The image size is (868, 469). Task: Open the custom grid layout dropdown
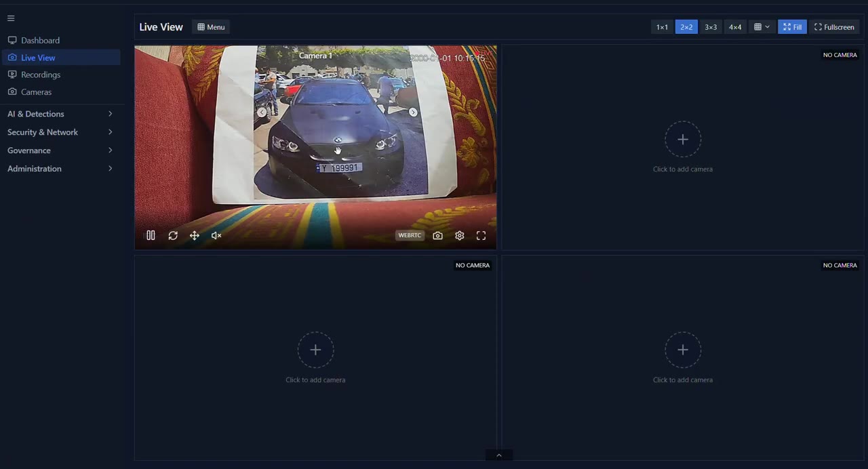point(762,27)
